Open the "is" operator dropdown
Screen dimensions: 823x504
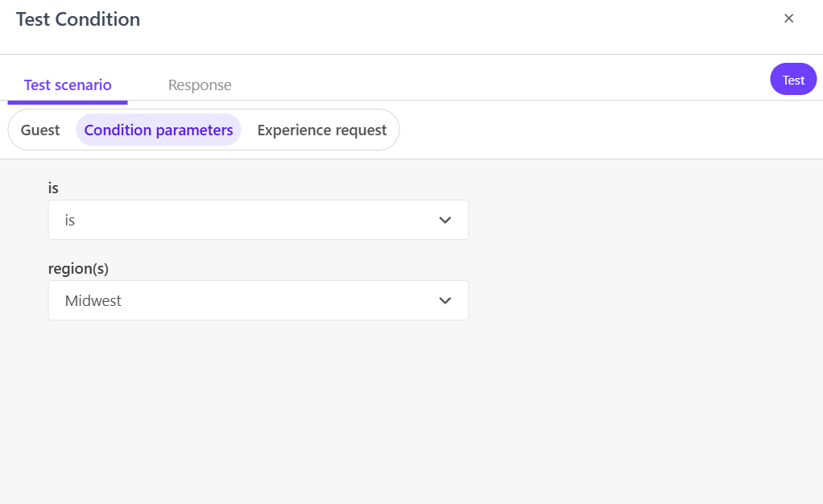(x=258, y=219)
